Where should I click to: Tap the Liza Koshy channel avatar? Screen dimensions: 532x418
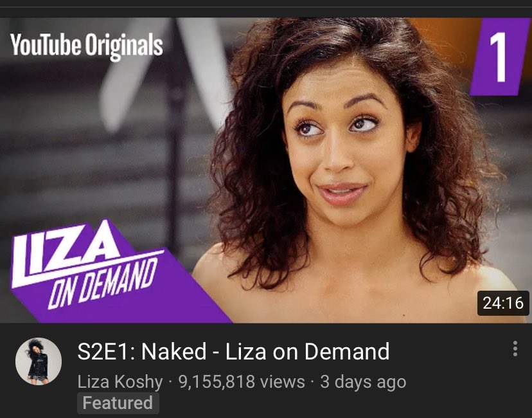[x=39, y=361]
